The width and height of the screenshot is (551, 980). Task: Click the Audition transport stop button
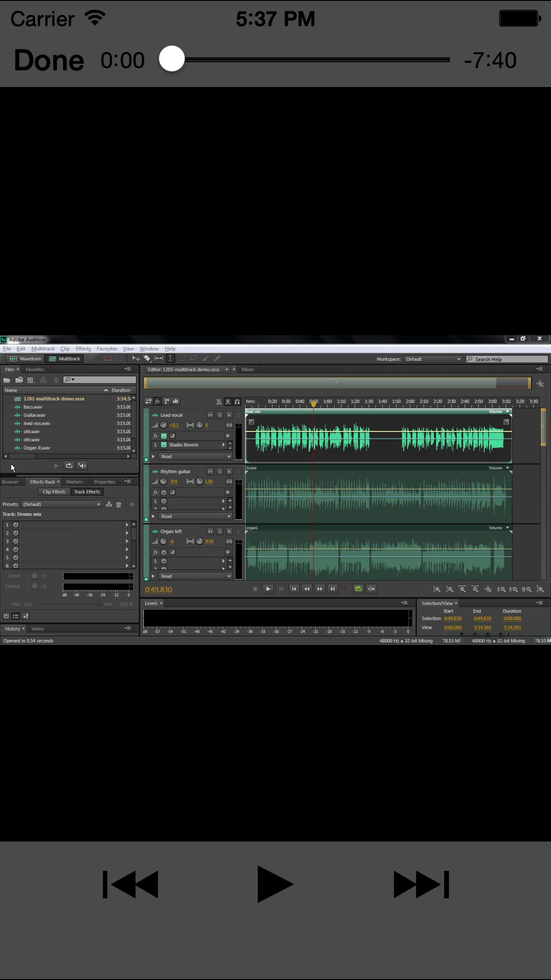255,589
